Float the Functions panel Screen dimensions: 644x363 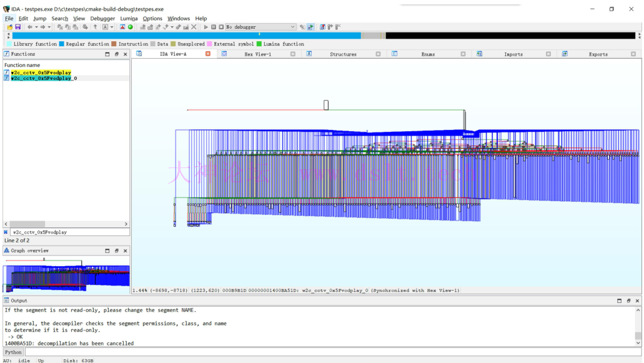click(x=117, y=54)
